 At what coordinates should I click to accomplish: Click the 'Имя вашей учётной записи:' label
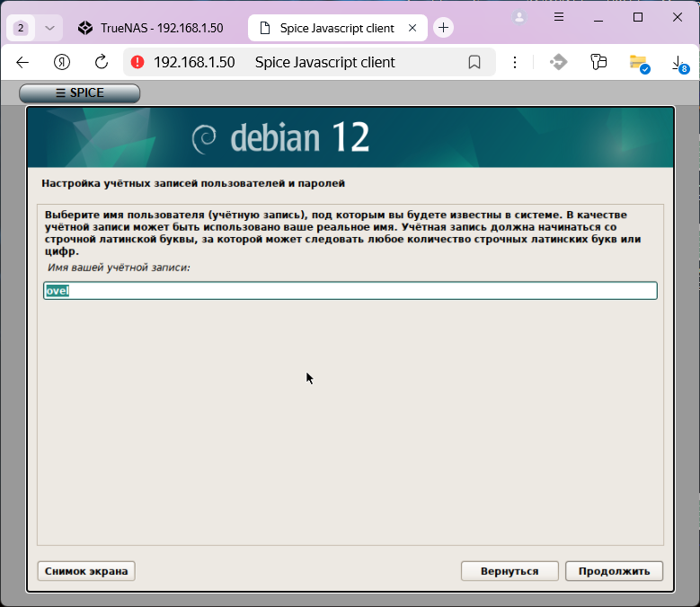point(119,268)
